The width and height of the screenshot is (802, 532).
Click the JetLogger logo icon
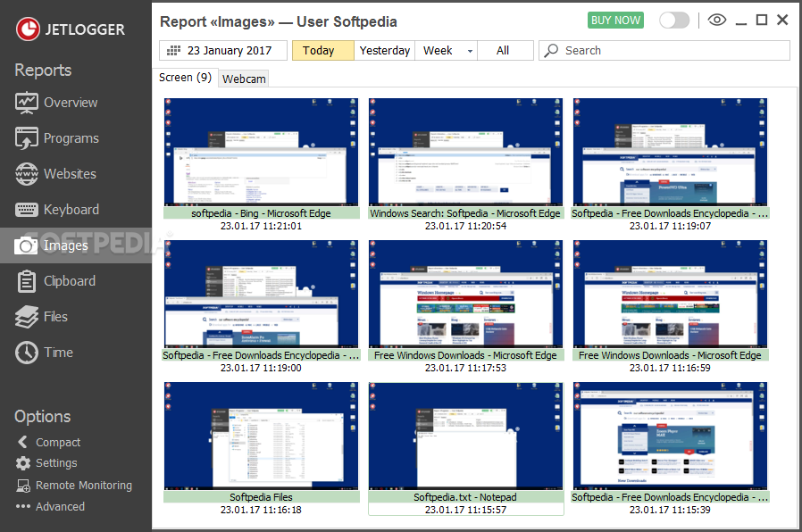click(28, 29)
